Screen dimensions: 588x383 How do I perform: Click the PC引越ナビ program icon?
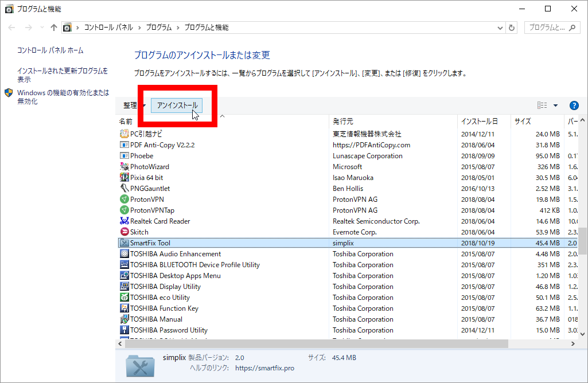click(124, 134)
